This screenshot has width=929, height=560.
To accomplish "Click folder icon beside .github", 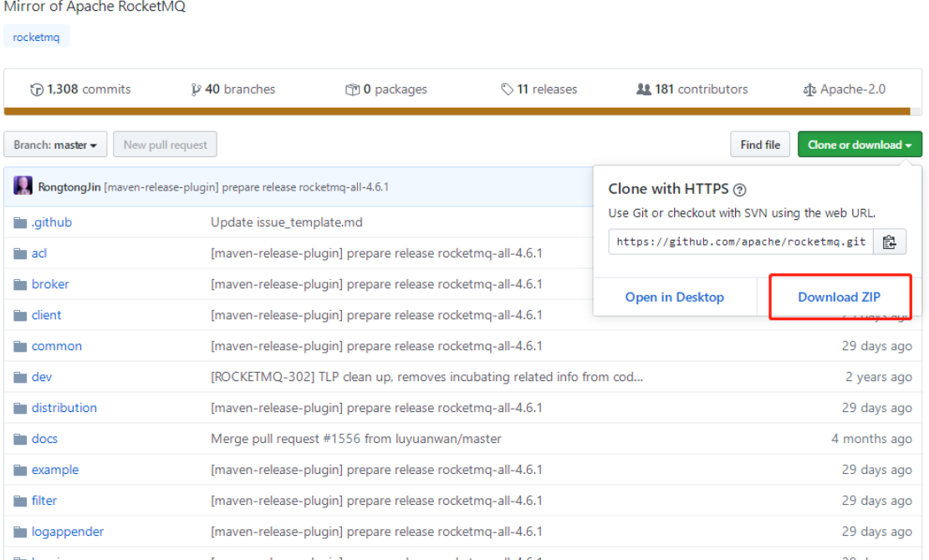I will click(x=20, y=222).
